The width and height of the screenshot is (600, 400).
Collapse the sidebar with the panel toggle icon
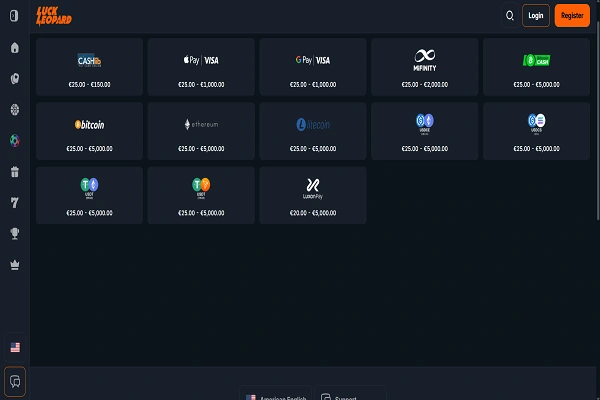pyautogui.click(x=14, y=16)
